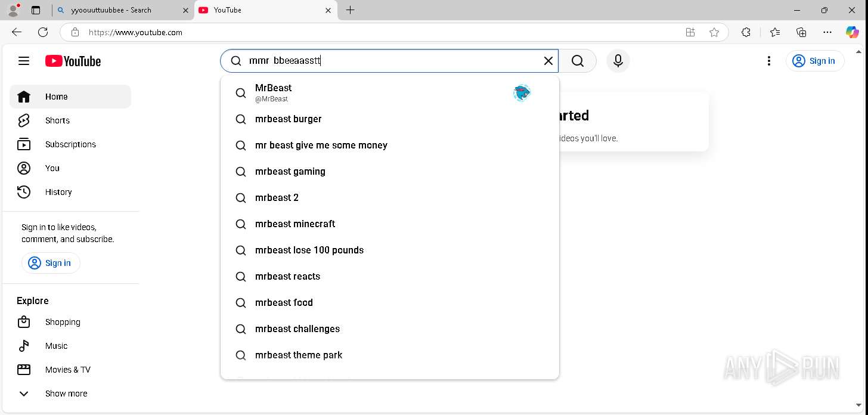Open the YouTube hamburger guide menu
The width and height of the screenshot is (868, 415).
click(24, 61)
